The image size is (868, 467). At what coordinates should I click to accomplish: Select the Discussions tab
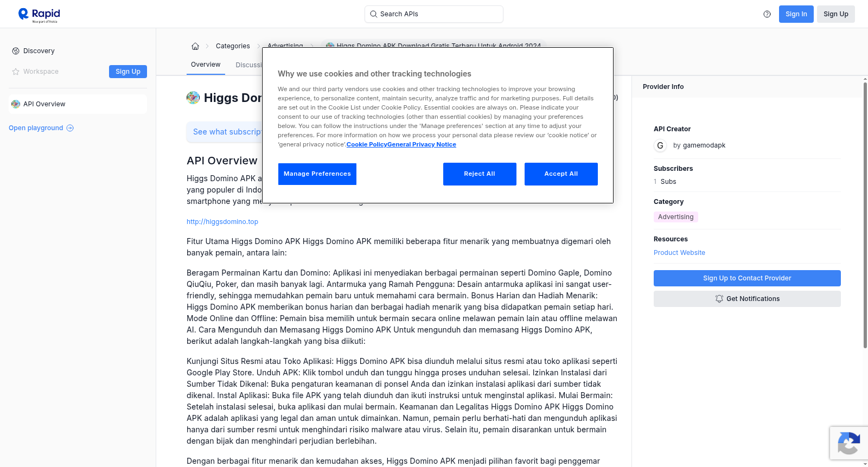tap(249, 65)
